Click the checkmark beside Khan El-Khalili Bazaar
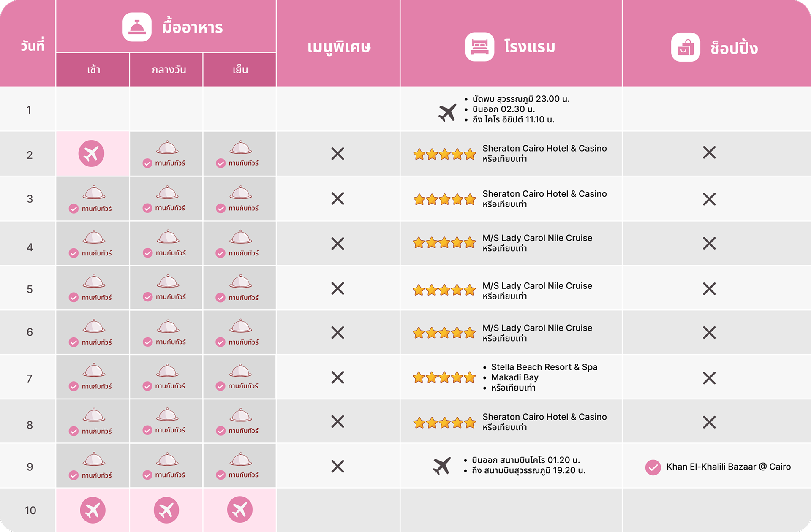Viewport: 811px width, 532px height. [x=653, y=467]
